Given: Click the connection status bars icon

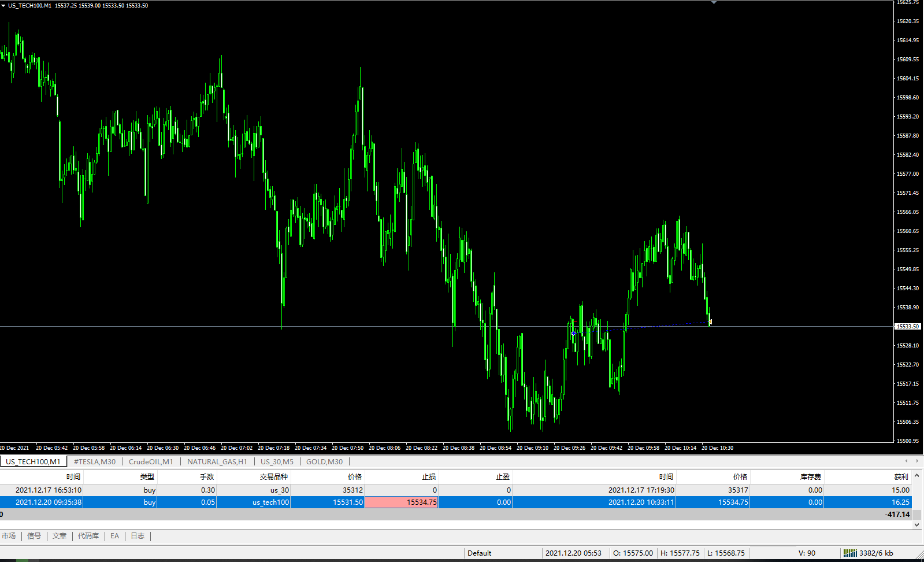Looking at the screenshot, I should [x=850, y=553].
